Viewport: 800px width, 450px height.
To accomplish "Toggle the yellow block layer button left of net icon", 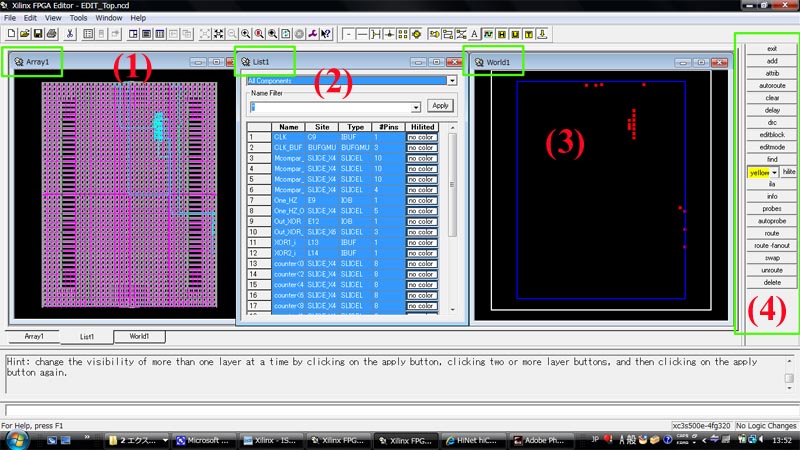I will (447, 34).
